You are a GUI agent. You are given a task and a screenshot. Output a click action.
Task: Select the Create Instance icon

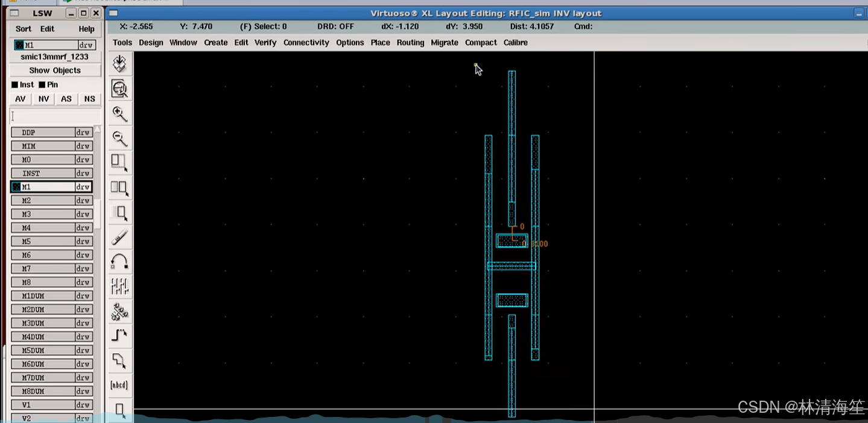point(120,311)
